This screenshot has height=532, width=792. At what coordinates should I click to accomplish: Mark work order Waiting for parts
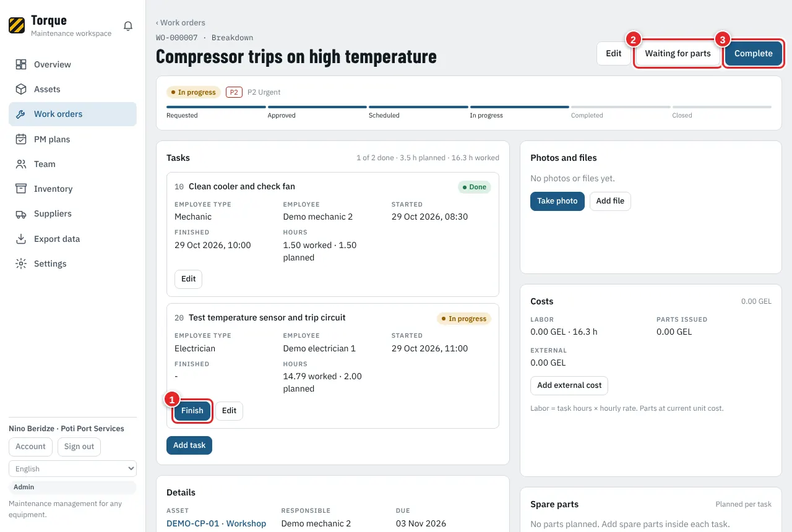click(678, 53)
